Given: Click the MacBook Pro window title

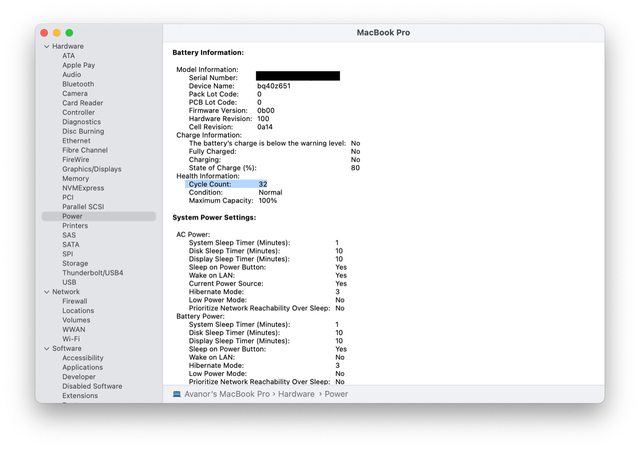Looking at the screenshot, I should coord(383,32).
